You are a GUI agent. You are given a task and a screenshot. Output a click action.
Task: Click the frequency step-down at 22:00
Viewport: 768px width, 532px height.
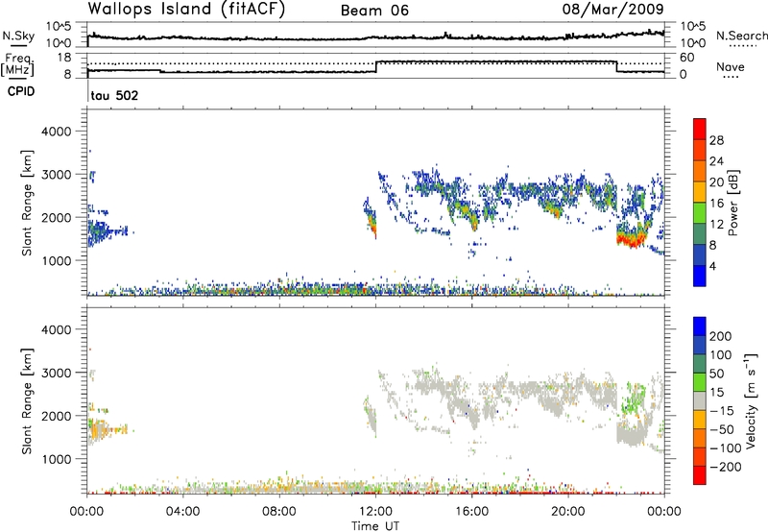[x=616, y=66]
